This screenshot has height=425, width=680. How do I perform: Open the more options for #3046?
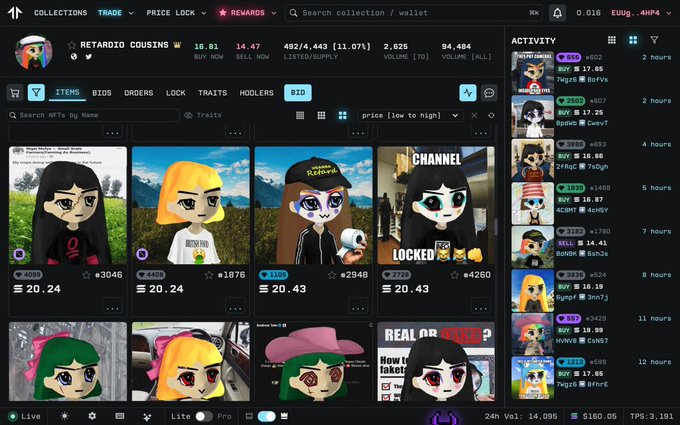point(112,306)
